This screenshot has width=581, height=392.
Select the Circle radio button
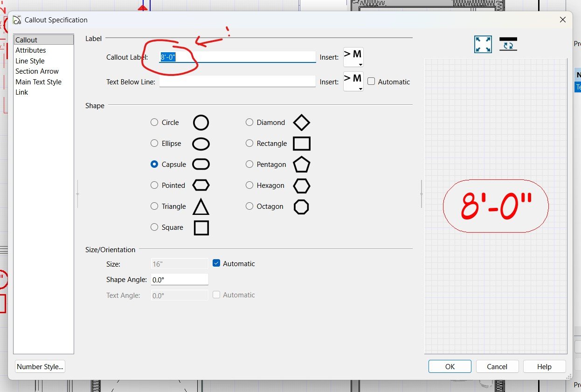coord(154,123)
